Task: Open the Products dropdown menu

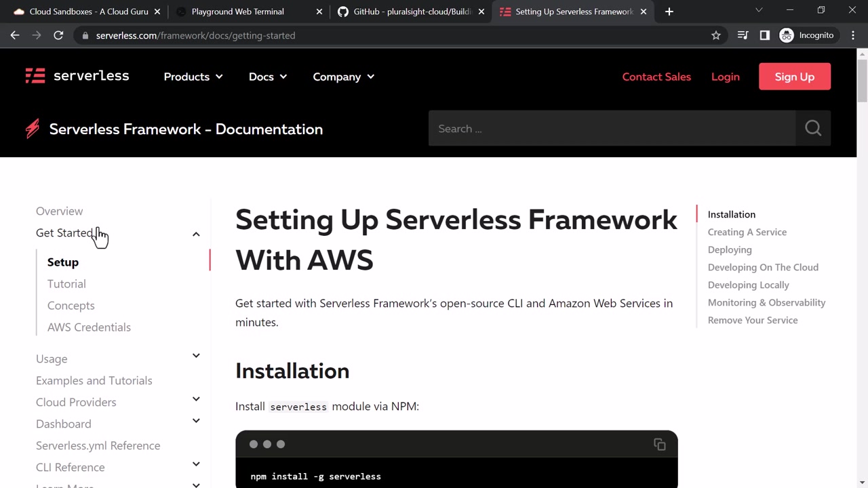Action: pyautogui.click(x=193, y=77)
